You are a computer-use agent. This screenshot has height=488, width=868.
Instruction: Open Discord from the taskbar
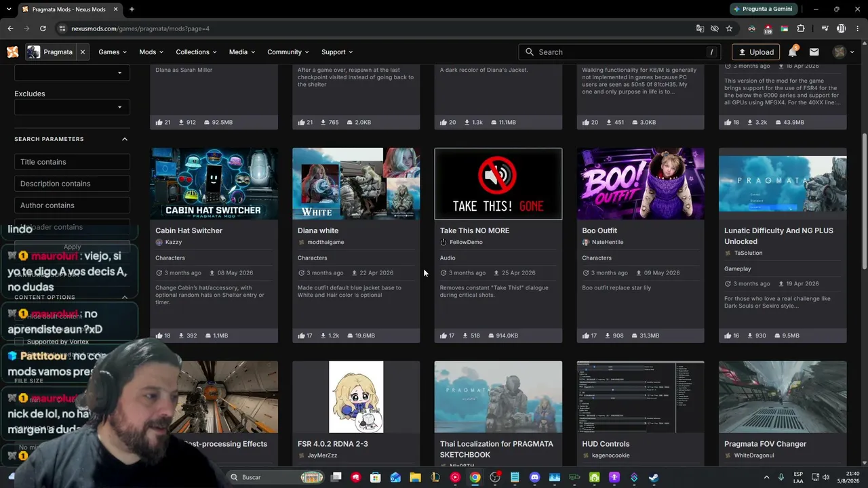click(x=534, y=477)
